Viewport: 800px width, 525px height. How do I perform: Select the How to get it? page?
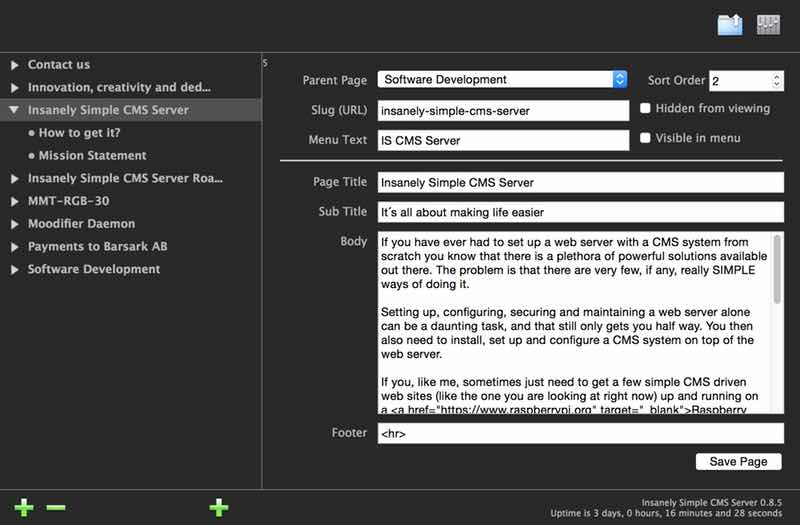(x=80, y=133)
